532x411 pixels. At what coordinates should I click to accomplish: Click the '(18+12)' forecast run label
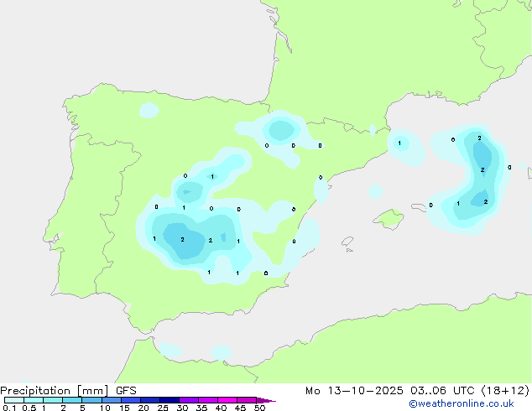pyautogui.click(x=505, y=391)
